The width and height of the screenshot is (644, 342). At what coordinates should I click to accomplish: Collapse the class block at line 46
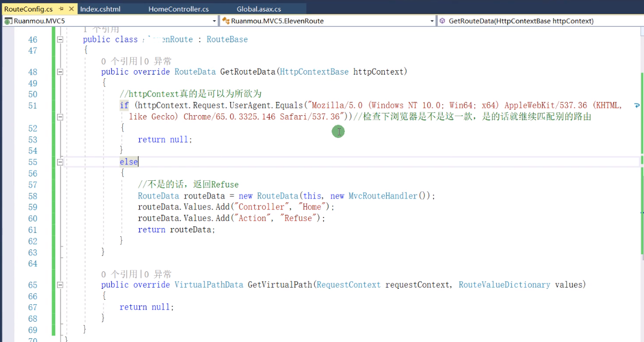tap(60, 39)
